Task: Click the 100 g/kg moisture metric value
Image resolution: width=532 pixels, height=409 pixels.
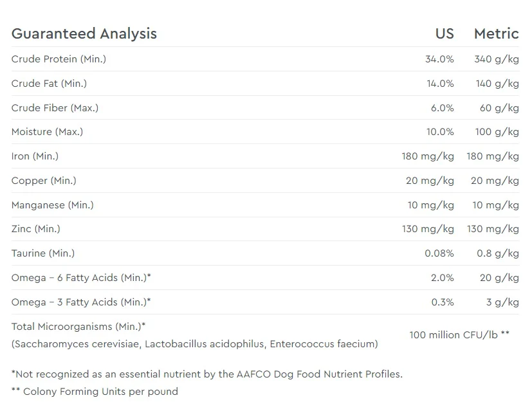Action: [x=497, y=132]
